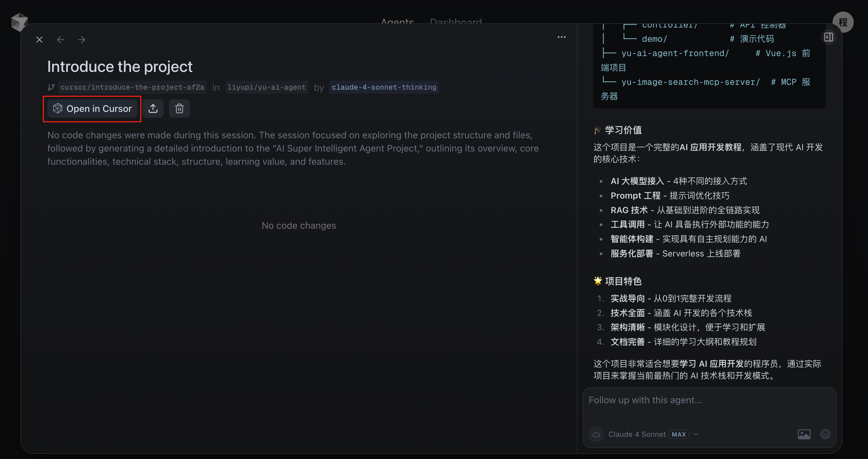Click the share/export upload icon
Viewport: 868px width, 459px height.
[153, 108]
